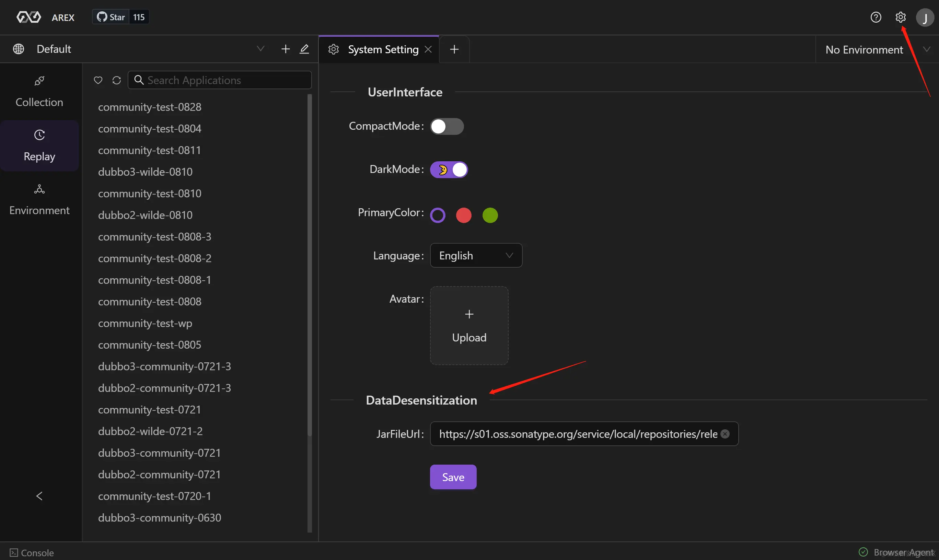Collapse the sidebar with left arrow
The width and height of the screenshot is (939, 560).
(x=39, y=496)
